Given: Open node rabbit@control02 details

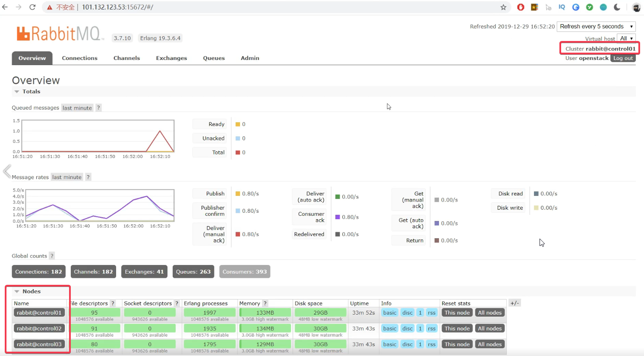Looking at the screenshot, I should coord(39,328).
